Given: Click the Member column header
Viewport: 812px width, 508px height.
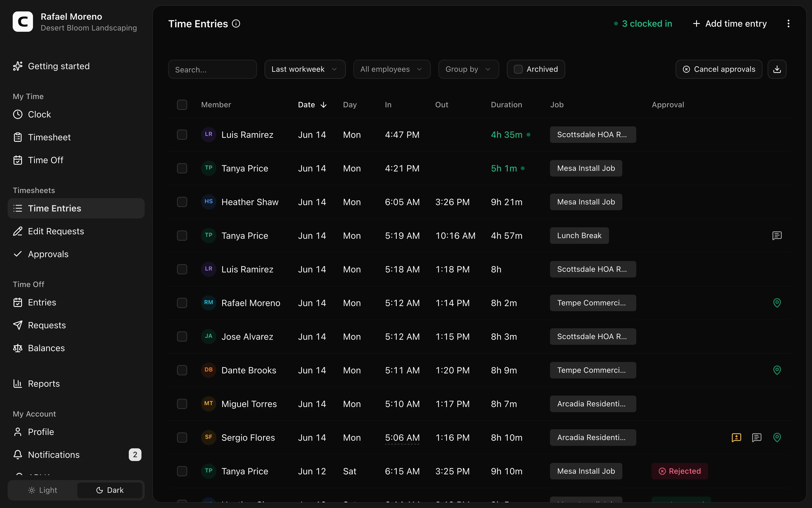Looking at the screenshot, I should 216,105.
